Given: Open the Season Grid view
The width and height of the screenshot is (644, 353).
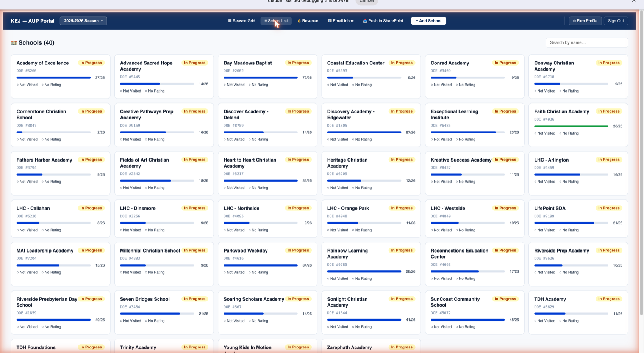Looking at the screenshot, I should click(241, 21).
